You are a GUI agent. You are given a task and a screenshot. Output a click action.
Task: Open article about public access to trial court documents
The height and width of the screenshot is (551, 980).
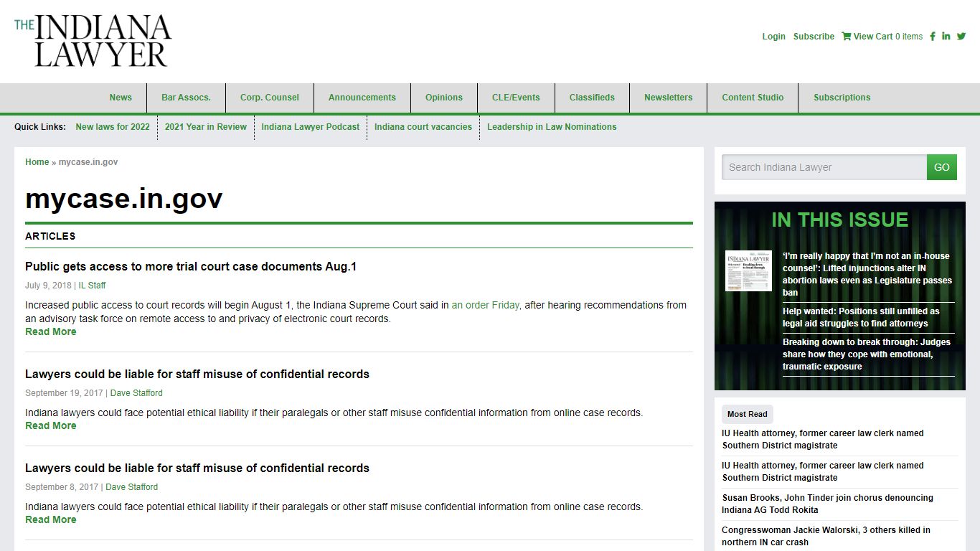(191, 266)
